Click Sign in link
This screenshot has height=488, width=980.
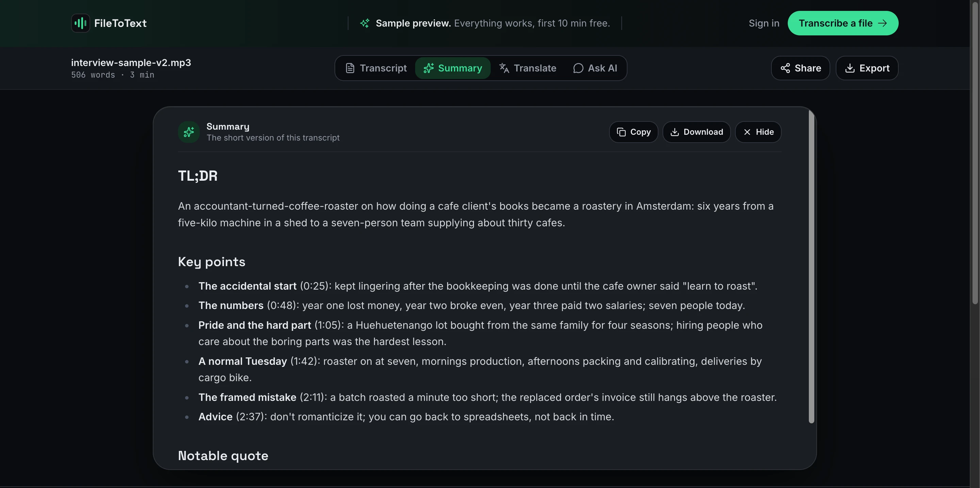click(x=764, y=23)
